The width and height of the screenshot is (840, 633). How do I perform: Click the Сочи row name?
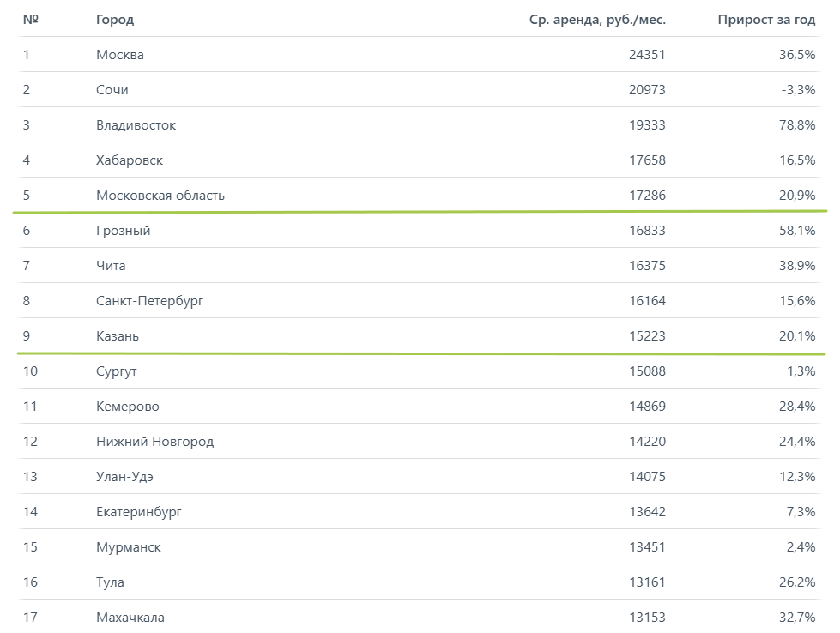(x=112, y=90)
